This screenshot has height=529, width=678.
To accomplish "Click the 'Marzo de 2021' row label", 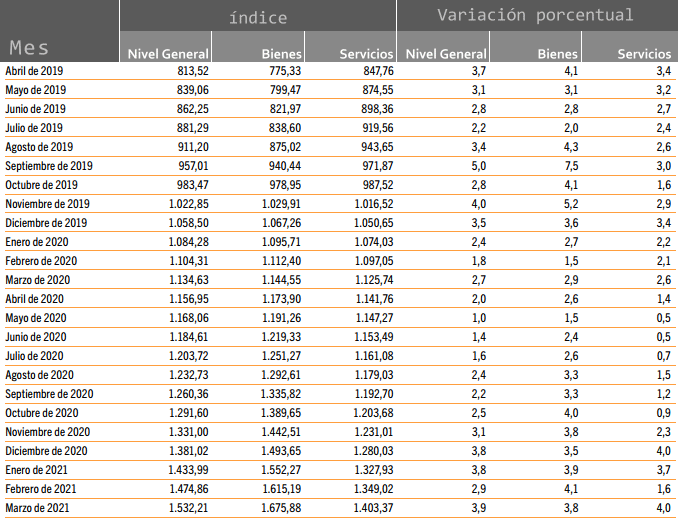I will [37, 507].
